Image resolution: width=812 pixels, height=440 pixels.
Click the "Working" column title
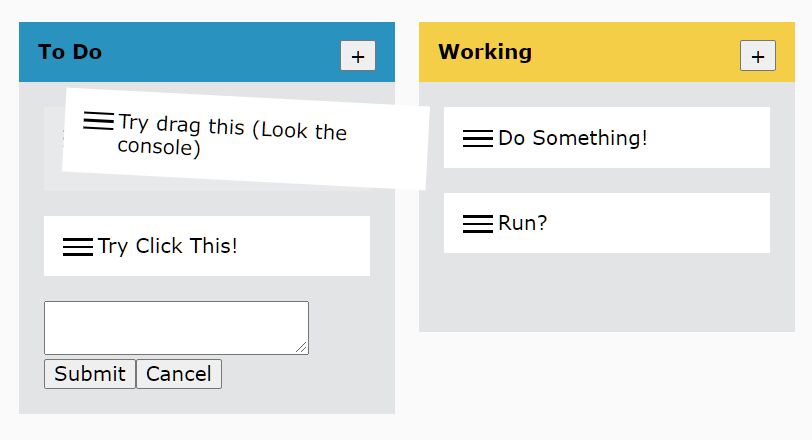coord(485,52)
